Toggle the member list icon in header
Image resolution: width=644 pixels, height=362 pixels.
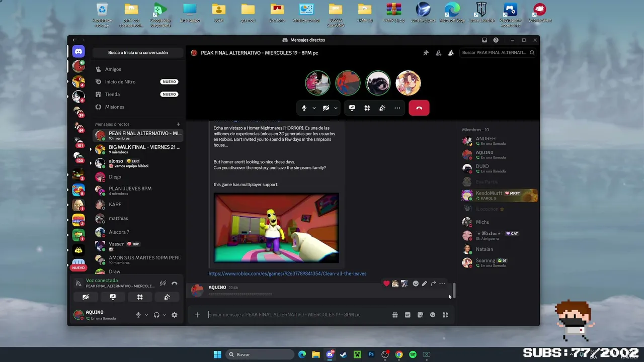pos(451,53)
